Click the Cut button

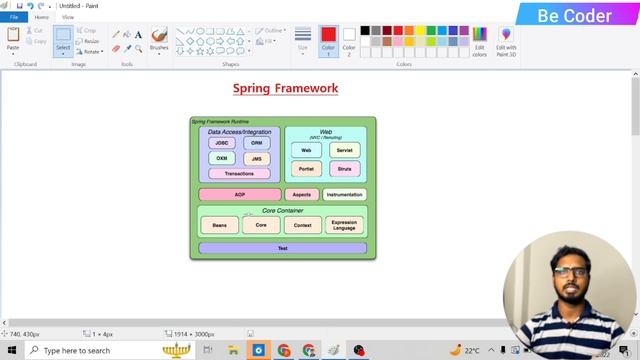[34, 31]
